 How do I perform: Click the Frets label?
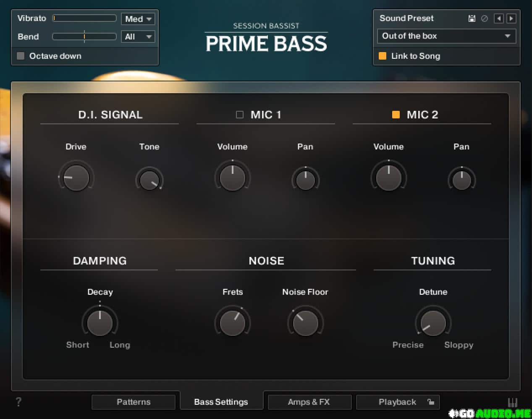tap(233, 292)
